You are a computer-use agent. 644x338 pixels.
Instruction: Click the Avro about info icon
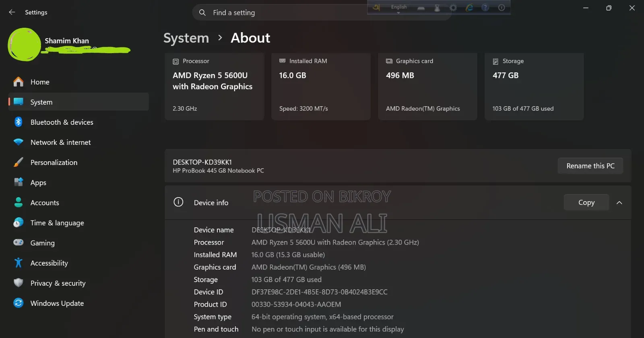coord(502,8)
